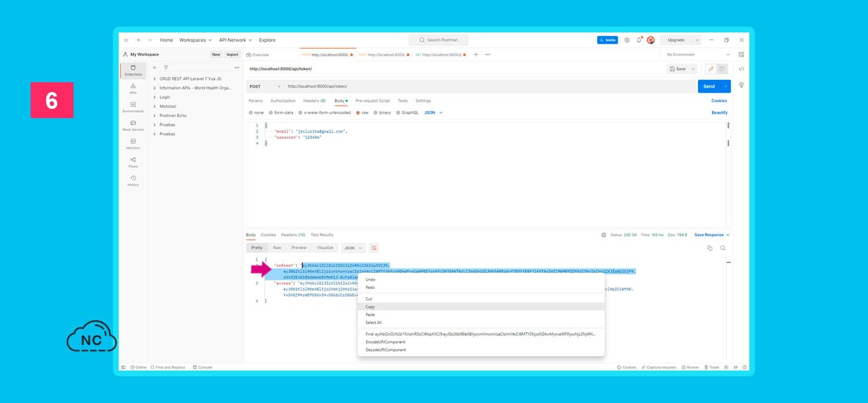The height and width of the screenshot is (403, 868).
Task: Open the No Environment selector
Action: pyautogui.click(x=697, y=54)
